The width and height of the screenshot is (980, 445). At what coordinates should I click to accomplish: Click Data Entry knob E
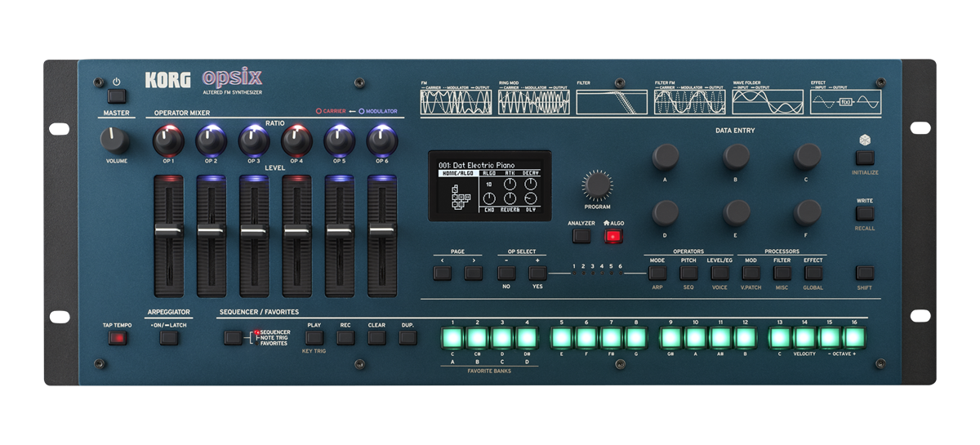click(x=736, y=213)
